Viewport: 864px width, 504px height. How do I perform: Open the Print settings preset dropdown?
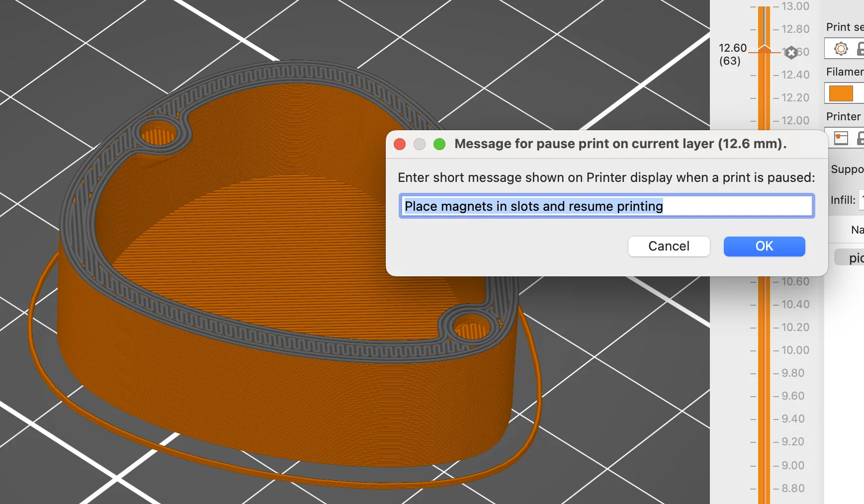pyautogui.click(x=850, y=49)
